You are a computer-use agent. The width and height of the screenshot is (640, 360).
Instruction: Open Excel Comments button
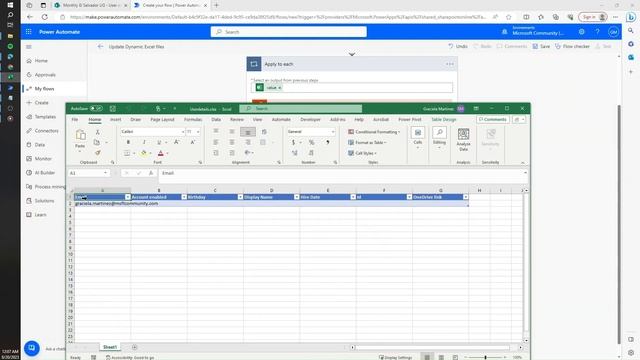tap(493, 120)
